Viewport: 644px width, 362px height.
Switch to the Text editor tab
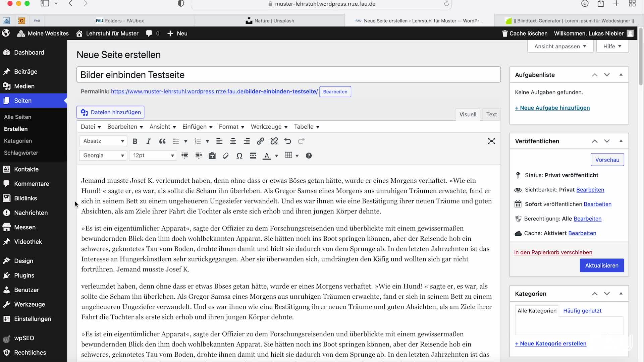click(x=491, y=114)
